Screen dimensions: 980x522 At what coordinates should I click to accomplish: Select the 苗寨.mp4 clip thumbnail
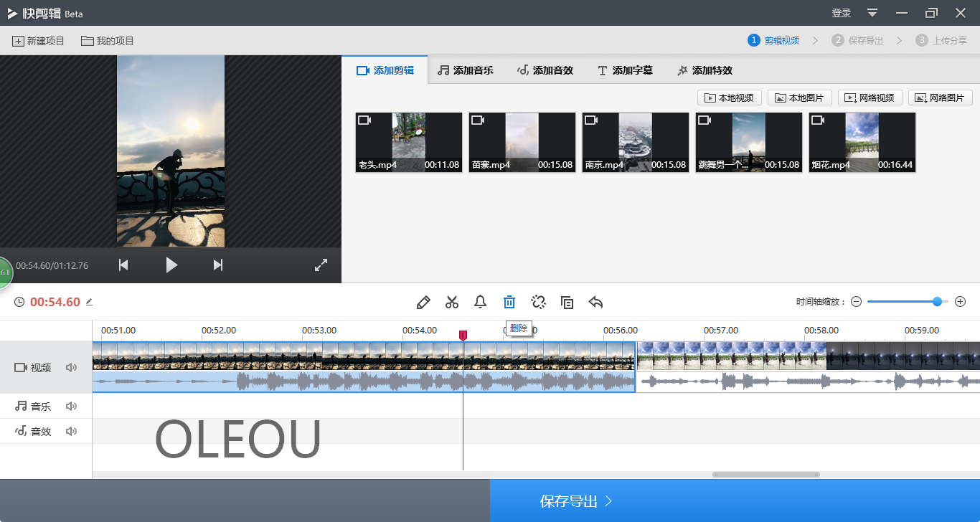click(522, 142)
